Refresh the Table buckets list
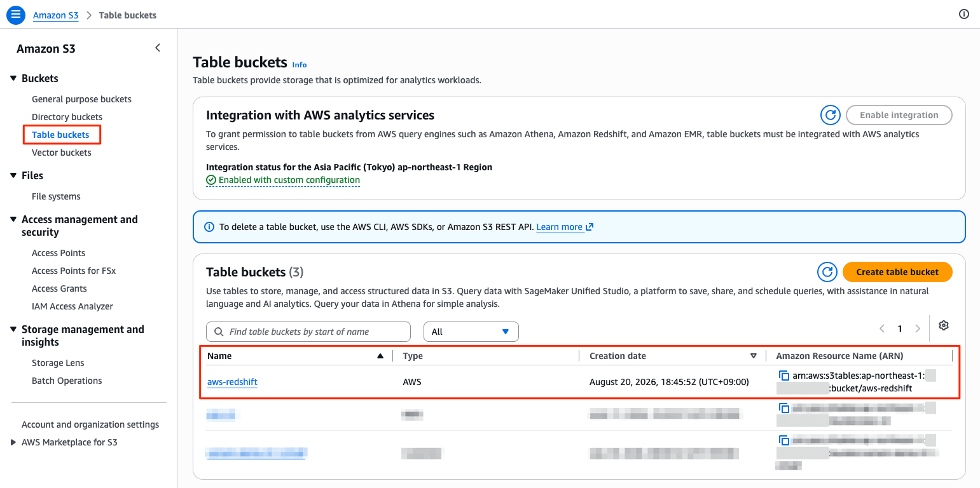The height and width of the screenshot is (488, 980). tap(827, 272)
